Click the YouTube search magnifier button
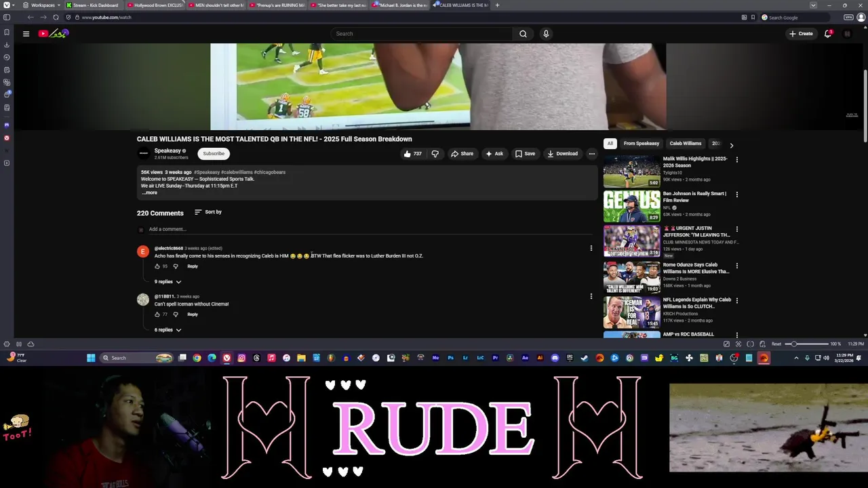868x488 pixels. click(x=523, y=33)
